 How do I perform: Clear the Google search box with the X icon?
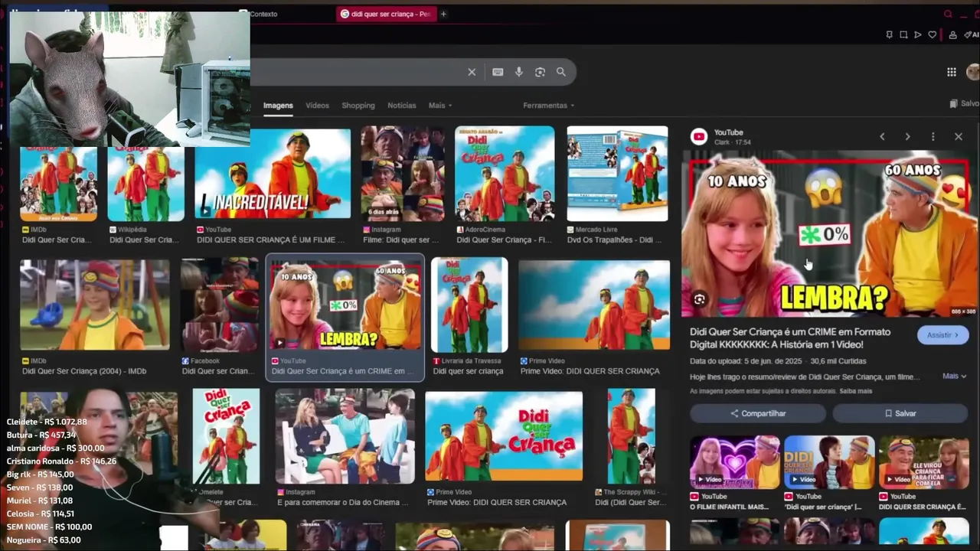472,72
